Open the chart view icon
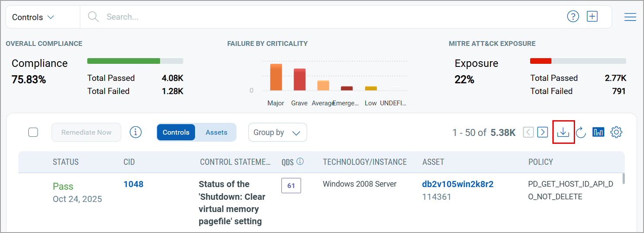The height and width of the screenshot is (233, 644). pos(598,132)
